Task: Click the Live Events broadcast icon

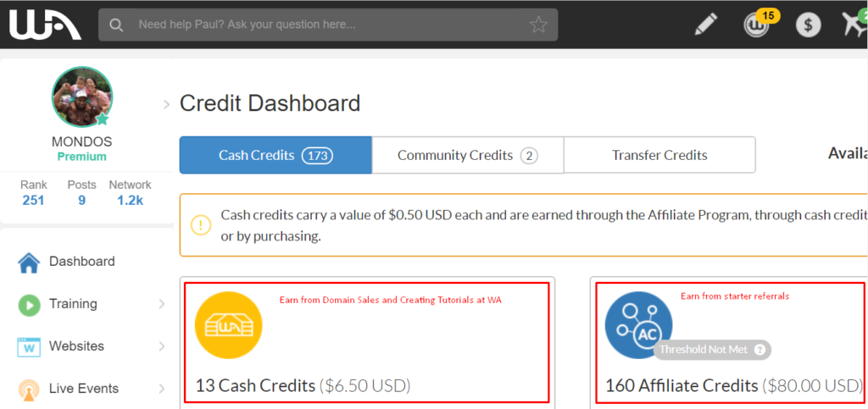Action: point(29,390)
